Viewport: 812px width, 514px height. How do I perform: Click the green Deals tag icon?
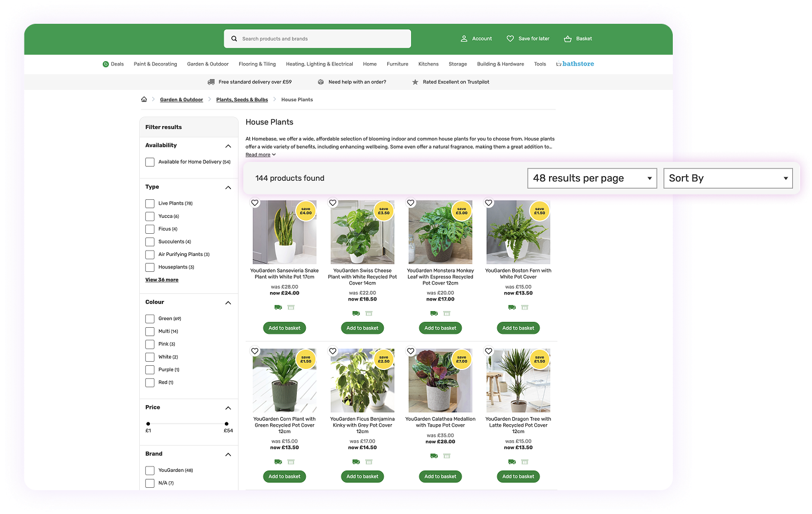click(x=106, y=64)
